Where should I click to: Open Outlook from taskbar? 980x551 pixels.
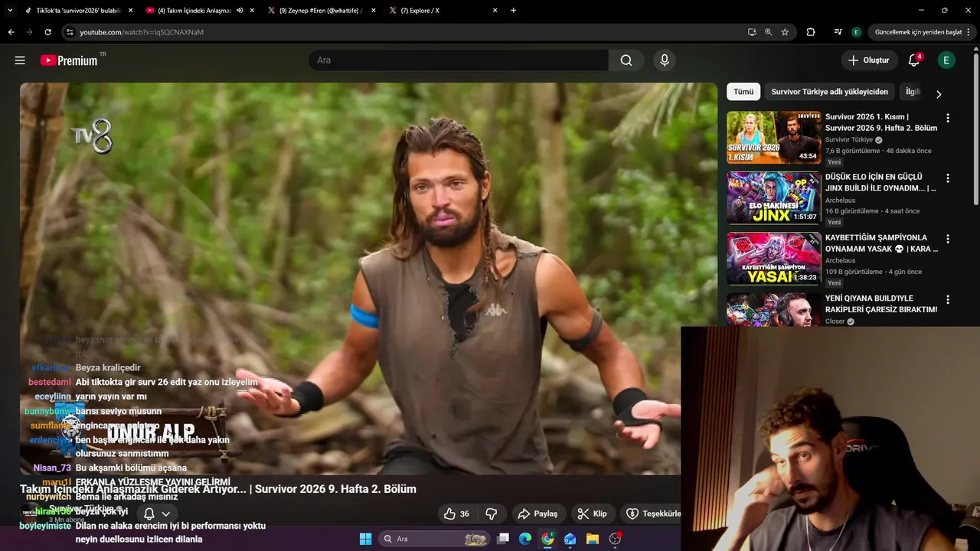coord(570,539)
